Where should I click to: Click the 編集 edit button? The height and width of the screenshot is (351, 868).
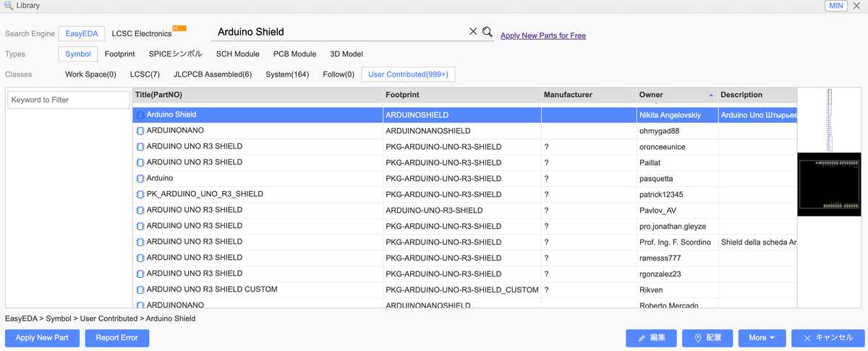point(651,338)
